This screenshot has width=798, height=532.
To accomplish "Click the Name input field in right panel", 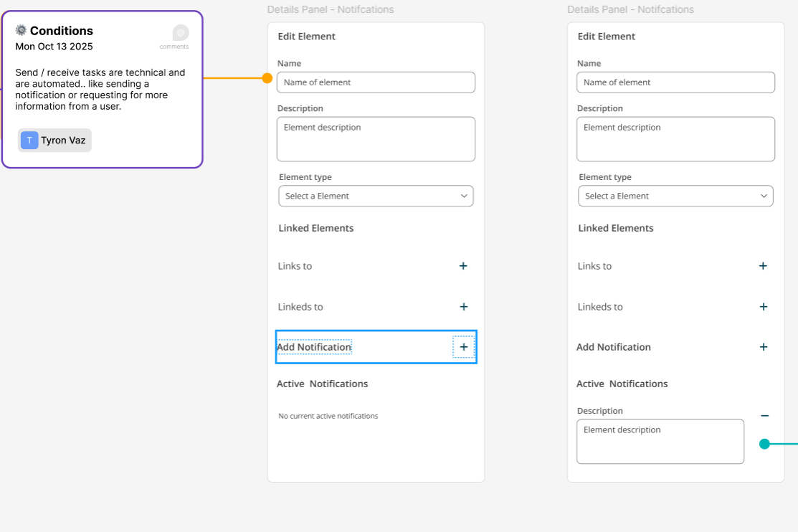I will pyautogui.click(x=675, y=82).
